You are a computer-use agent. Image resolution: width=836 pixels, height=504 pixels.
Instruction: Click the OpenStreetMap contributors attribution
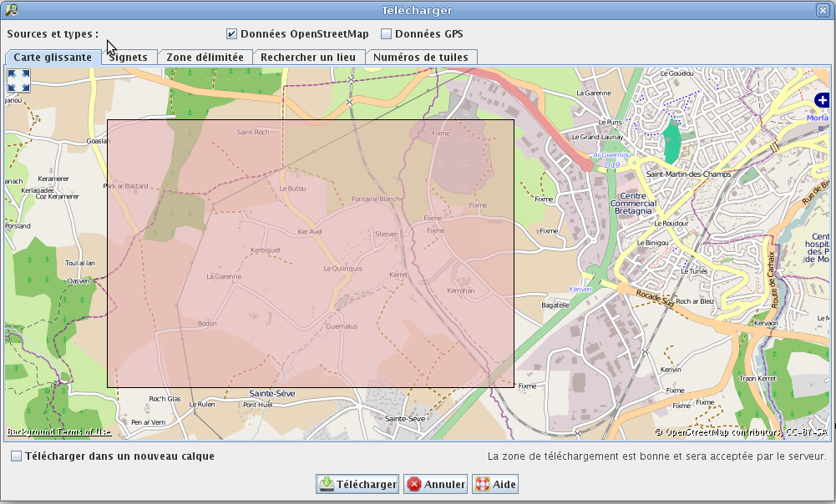[x=741, y=432]
